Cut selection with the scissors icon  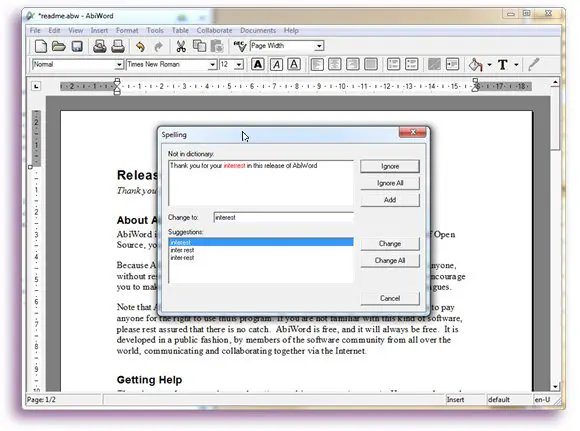pyautogui.click(x=181, y=46)
